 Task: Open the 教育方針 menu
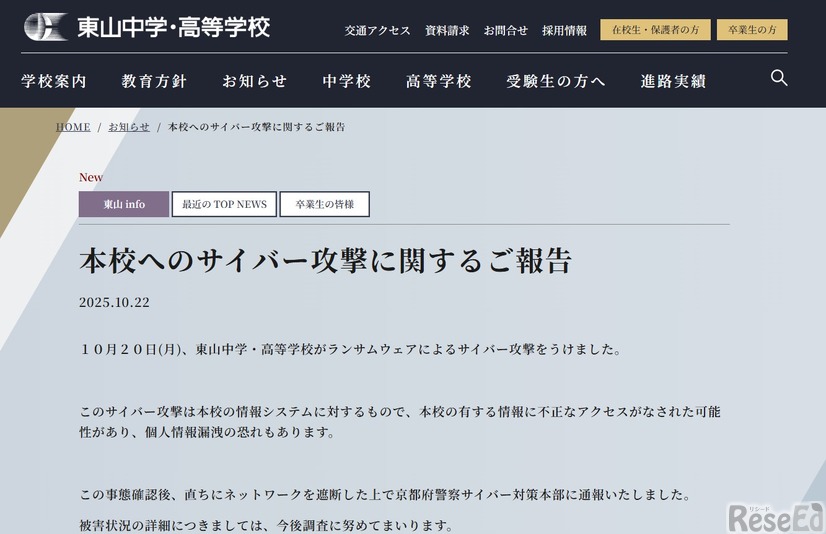click(154, 81)
